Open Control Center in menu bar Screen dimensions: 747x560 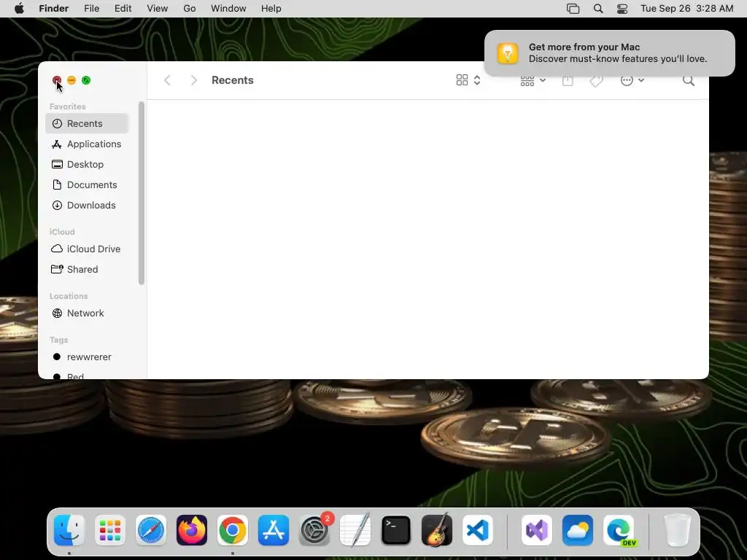coord(622,9)
